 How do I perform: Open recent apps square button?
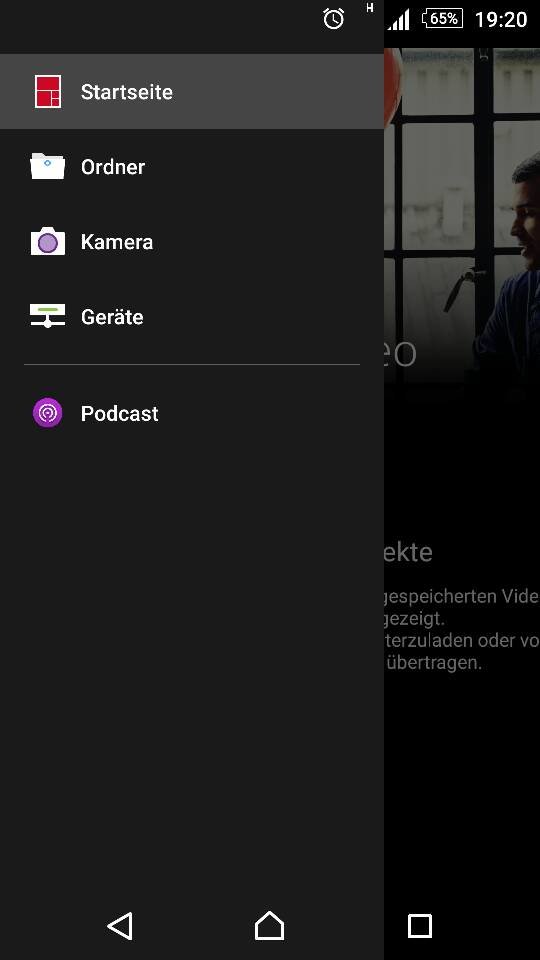point(419,926)
